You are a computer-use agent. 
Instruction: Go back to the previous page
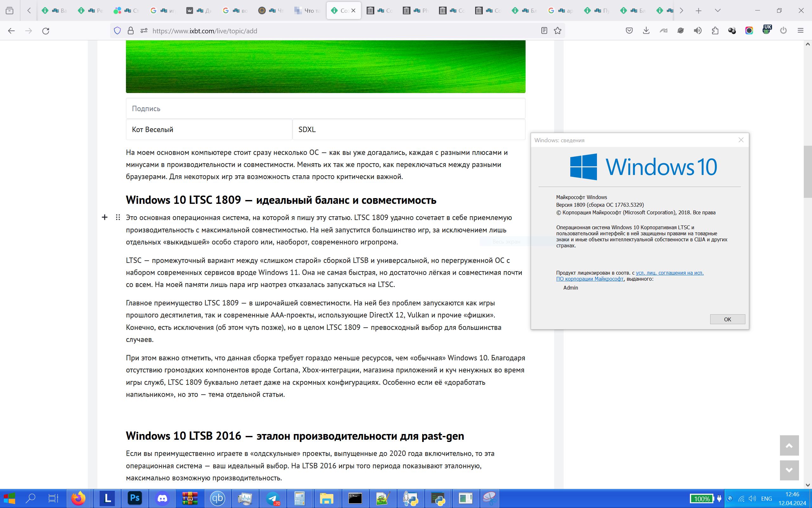click(11, 30)
